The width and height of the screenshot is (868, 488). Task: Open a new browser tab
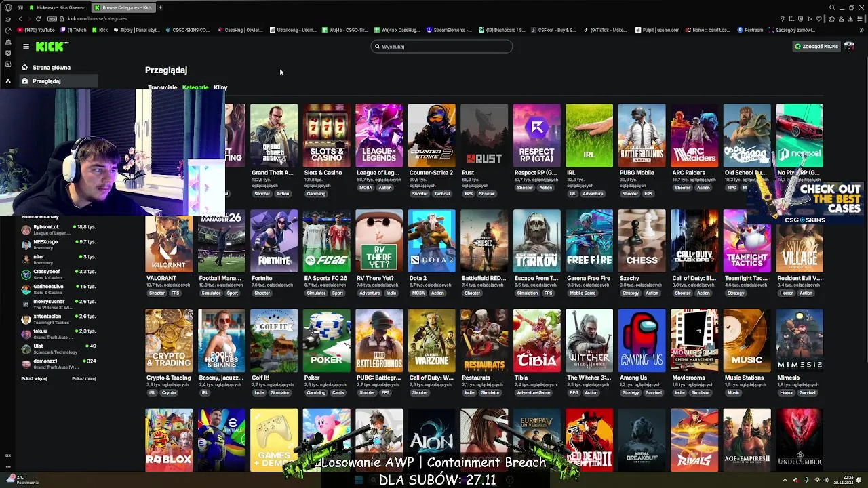click(x=160, y=7)
